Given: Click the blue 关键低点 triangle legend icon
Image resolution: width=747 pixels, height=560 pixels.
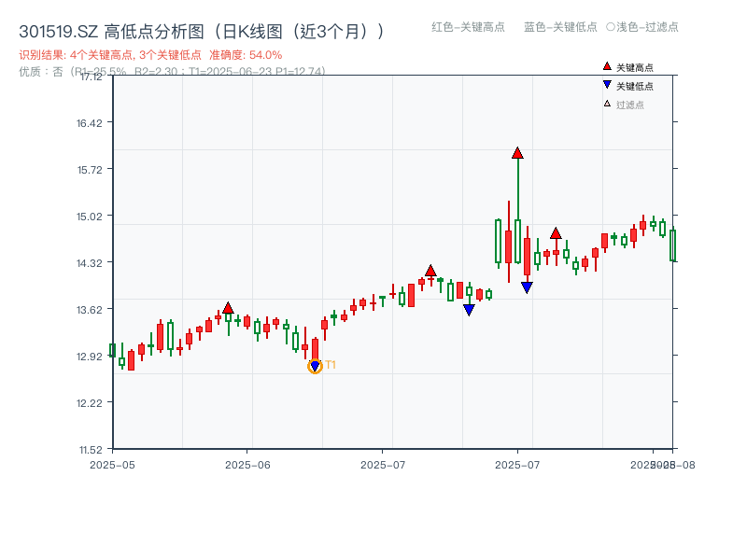Looking at the screenshot, I should coord(607,85).
